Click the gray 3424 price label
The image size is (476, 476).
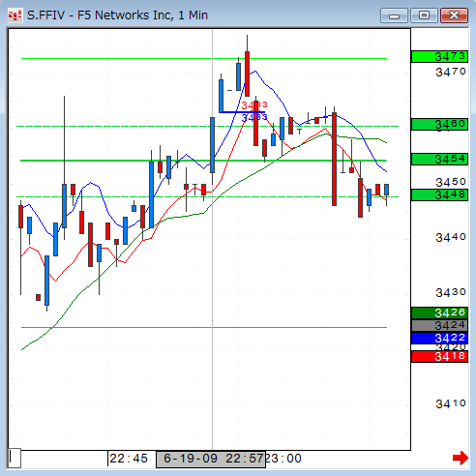pyautogui.click(x=439, y=325)
